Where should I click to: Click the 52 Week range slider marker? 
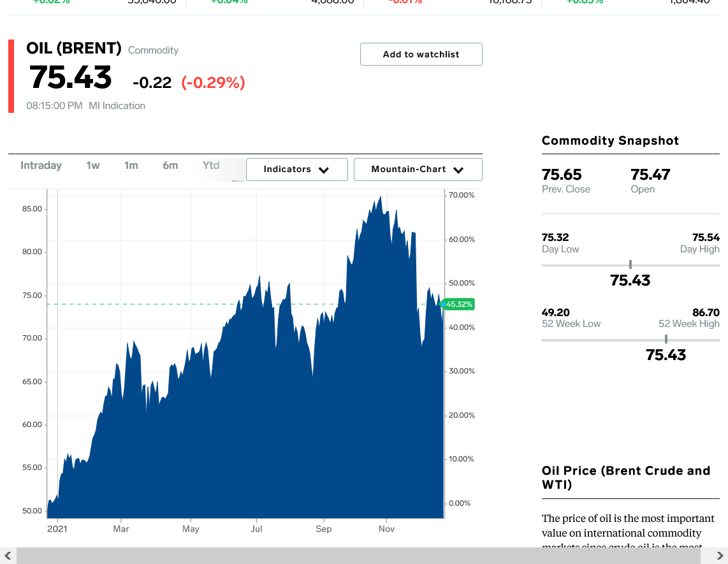point(666,339)
